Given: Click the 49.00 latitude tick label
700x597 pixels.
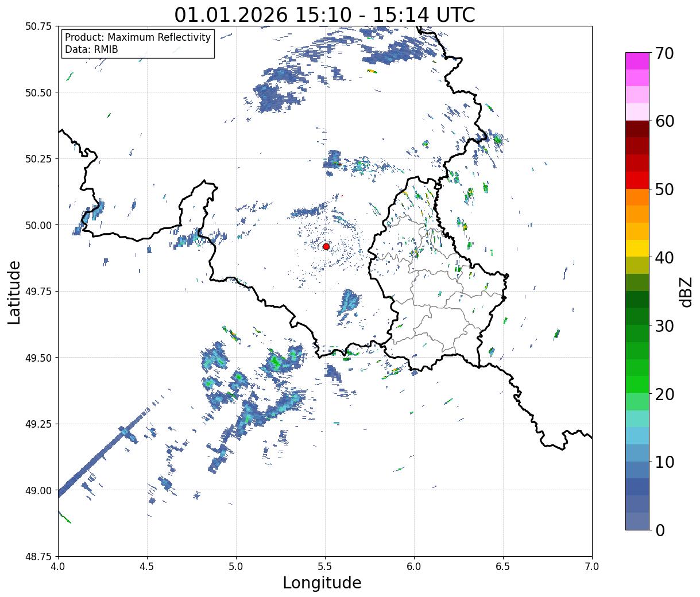Looking at the screenshot, I should [x=38, y=490].
